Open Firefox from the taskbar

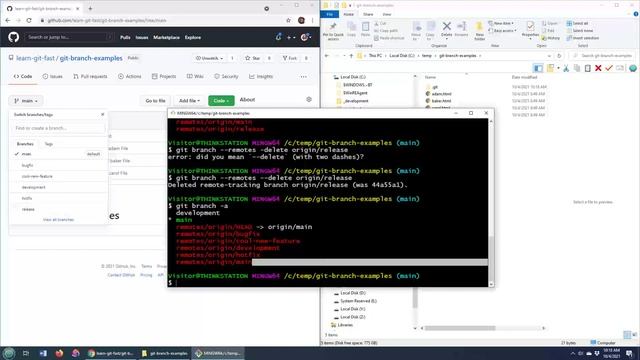click(x=59, y=353)
